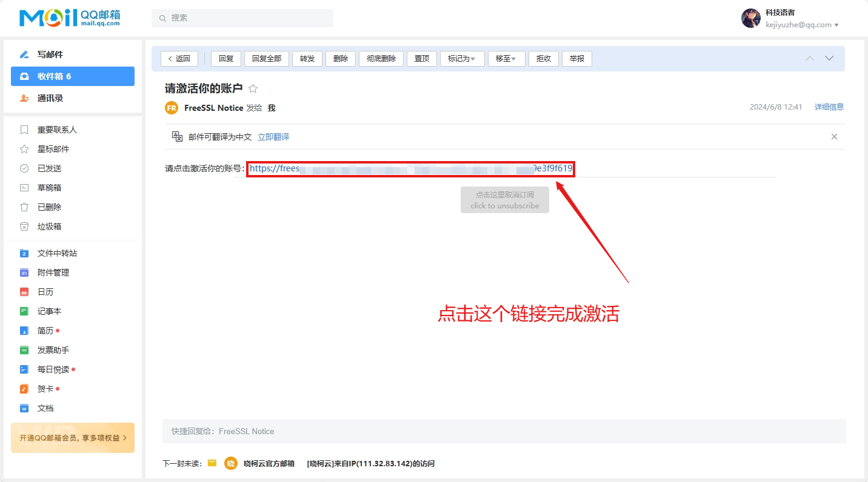Open the 收件箱 inbox folder
868x482 pixels.
[x=73, y=76]
